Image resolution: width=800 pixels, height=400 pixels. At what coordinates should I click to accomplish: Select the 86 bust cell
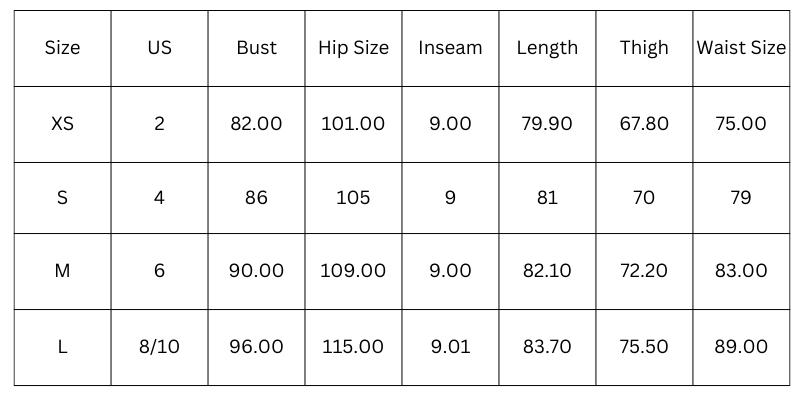tap(257, 198)
